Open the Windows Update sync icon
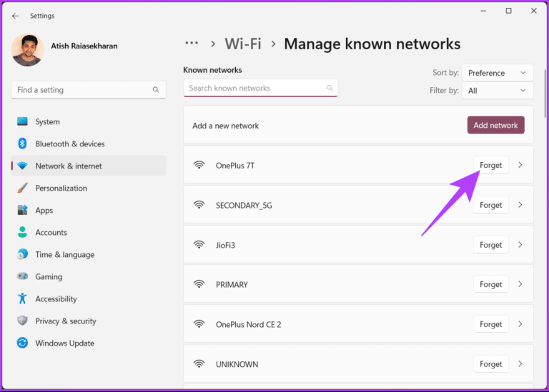The width and height of the screenshot is (549, 392). [x=22, y=343]
